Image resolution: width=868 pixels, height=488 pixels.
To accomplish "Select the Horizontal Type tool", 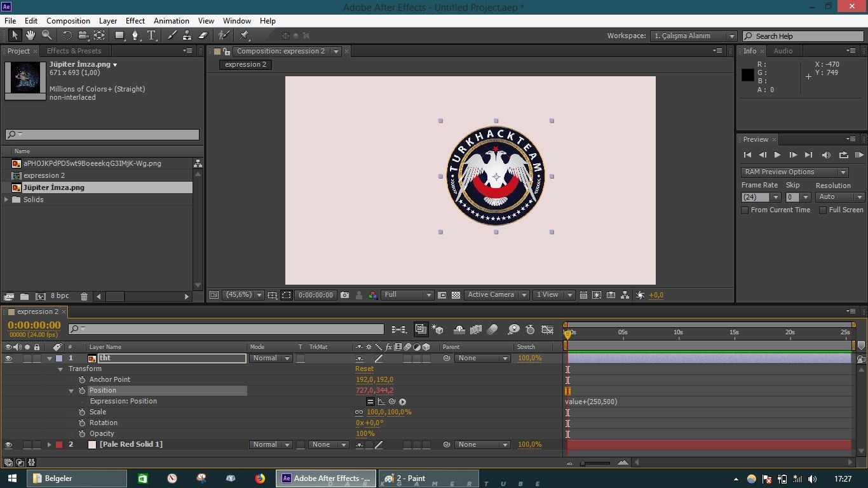I will click(151, 36).
